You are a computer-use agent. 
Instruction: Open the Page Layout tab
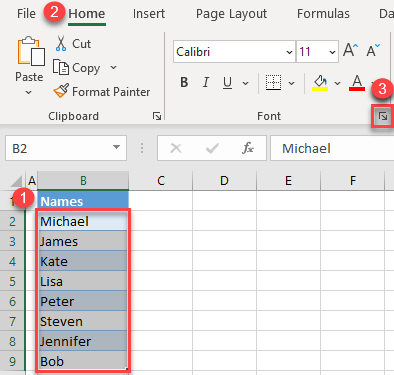tap(231, 14)
